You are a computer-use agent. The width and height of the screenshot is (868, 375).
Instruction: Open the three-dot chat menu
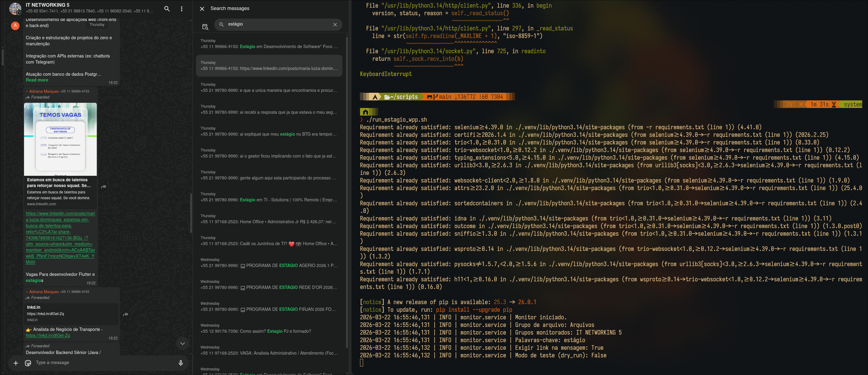coord(182,9)
